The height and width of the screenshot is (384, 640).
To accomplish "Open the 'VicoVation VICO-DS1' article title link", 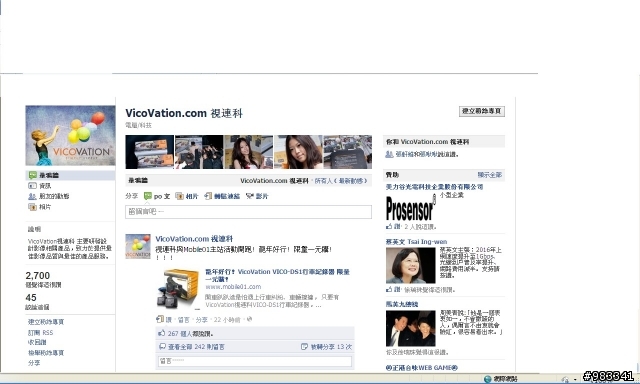I will 277,275.
